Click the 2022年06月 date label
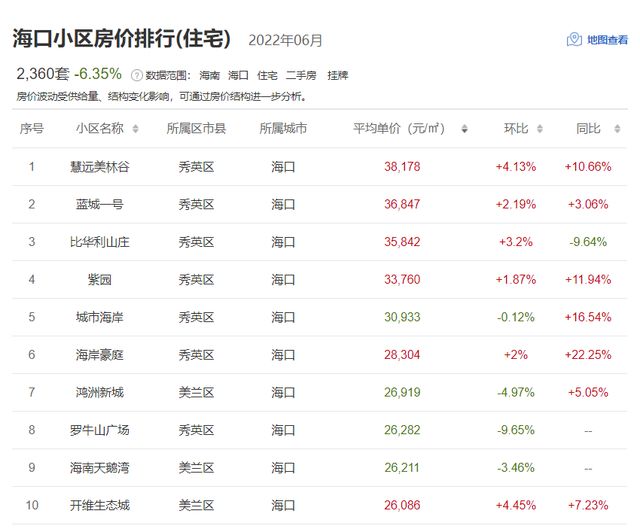 point(285,40)
